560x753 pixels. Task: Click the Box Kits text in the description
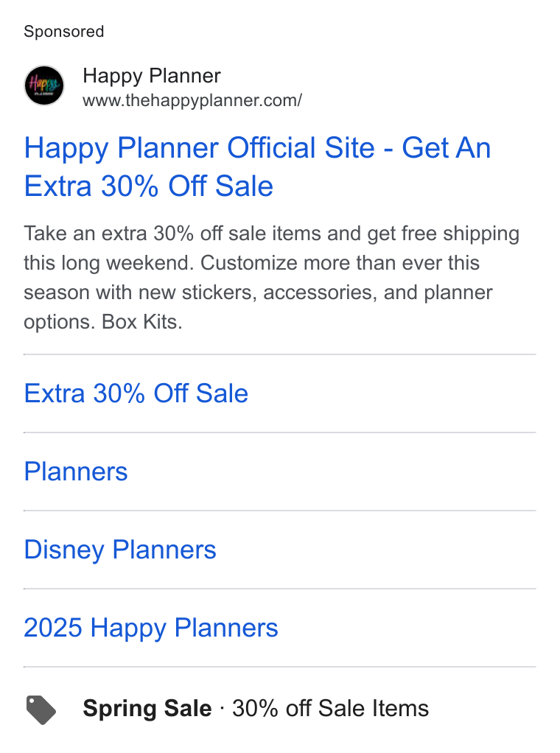click(x=142, y=322)
